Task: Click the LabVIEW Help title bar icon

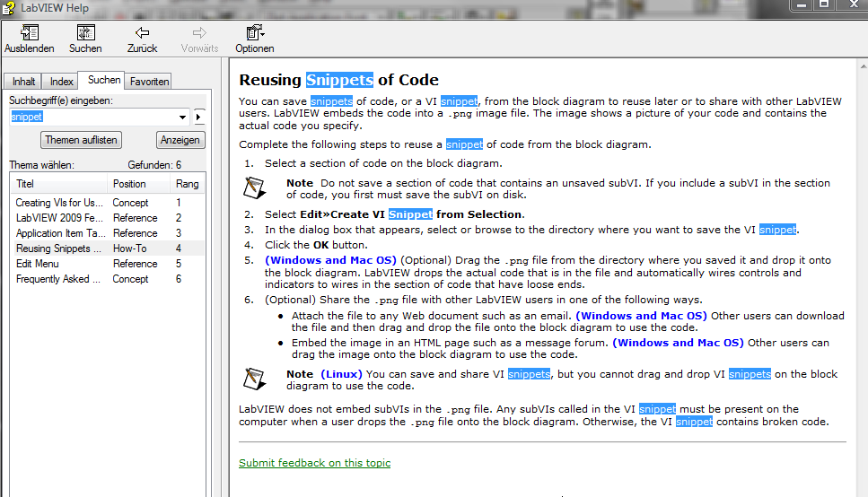Action: point(8,8)
